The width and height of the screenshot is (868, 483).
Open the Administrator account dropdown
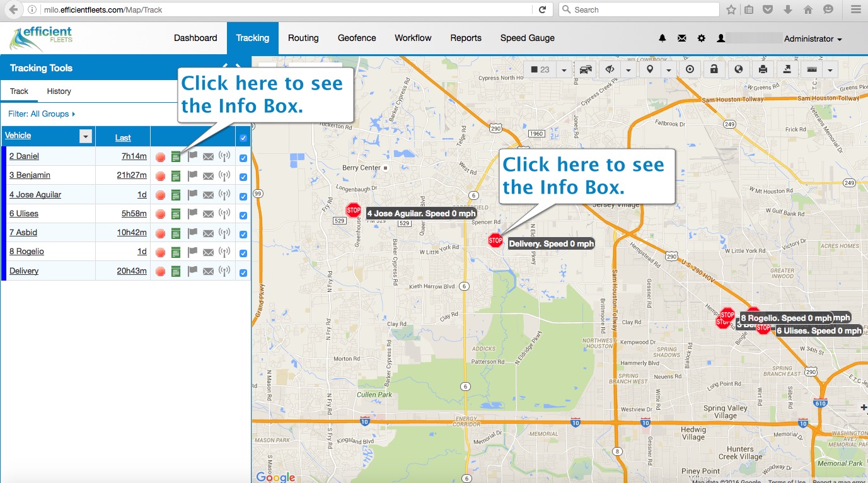pyautogui.click(x=813, y=38)
